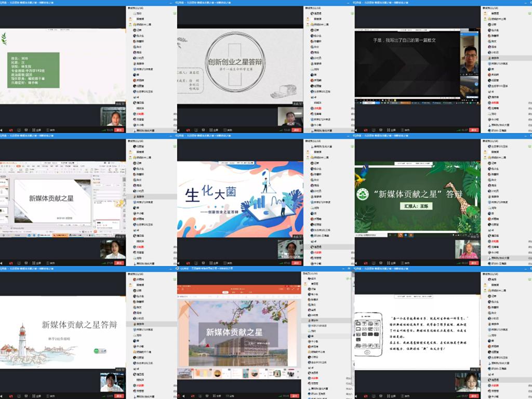This screenshot has width=532, height=399.
Task: Click screen share icon below the lighthouse slide
Action: pyautogui.click(x=19, y=396)
